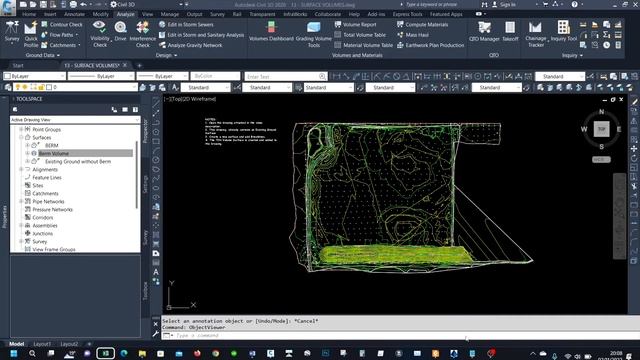Open the Inquiry Tool
This screenshot has width=640, height=360.
pos(564,32)
